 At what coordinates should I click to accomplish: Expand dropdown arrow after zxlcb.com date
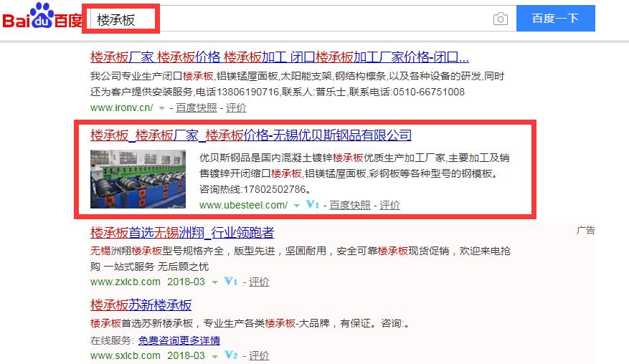(215, 282)
